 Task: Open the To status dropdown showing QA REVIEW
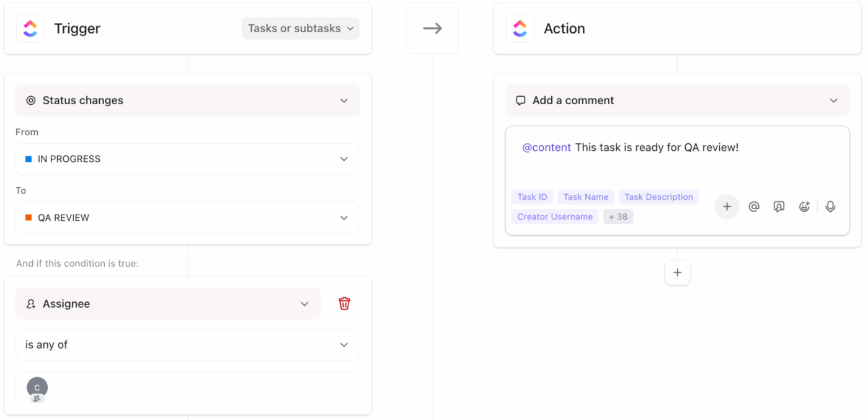coord(344,218)
